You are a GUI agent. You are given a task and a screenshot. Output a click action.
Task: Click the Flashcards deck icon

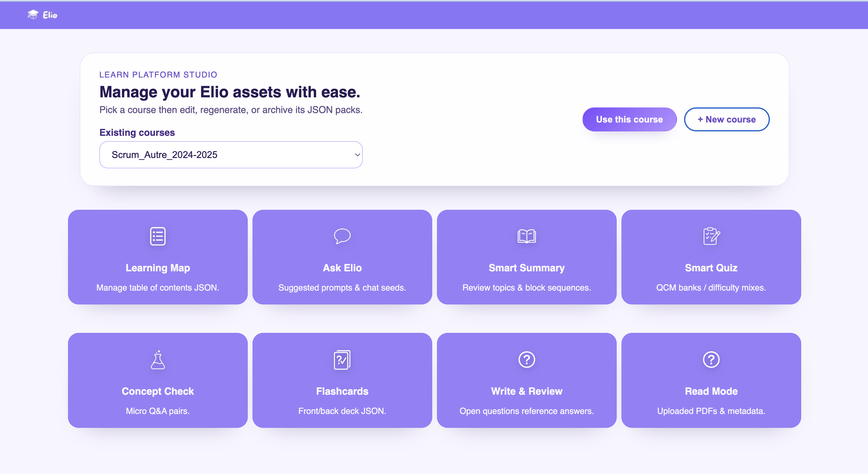(342, 360)
